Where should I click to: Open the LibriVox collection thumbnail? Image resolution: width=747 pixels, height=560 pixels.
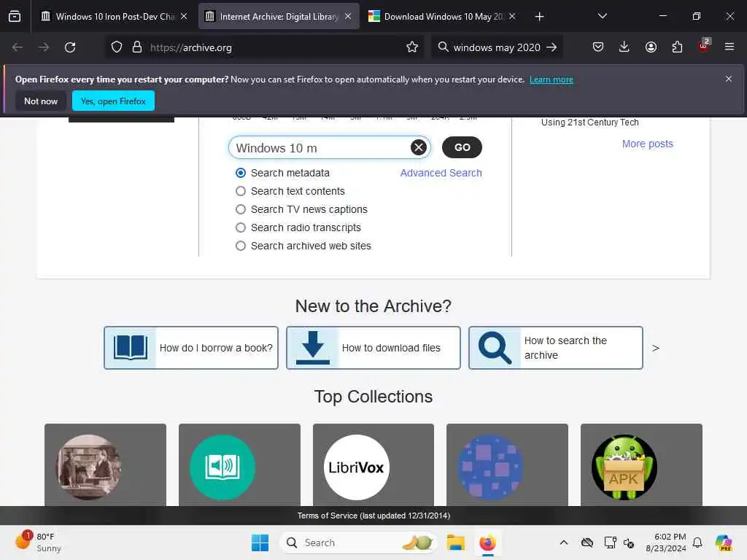356,467
